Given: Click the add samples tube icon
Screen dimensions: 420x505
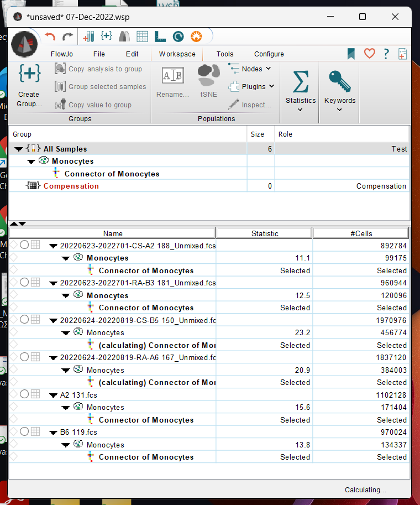Looking at the screenshot, I should pos(88,37).
